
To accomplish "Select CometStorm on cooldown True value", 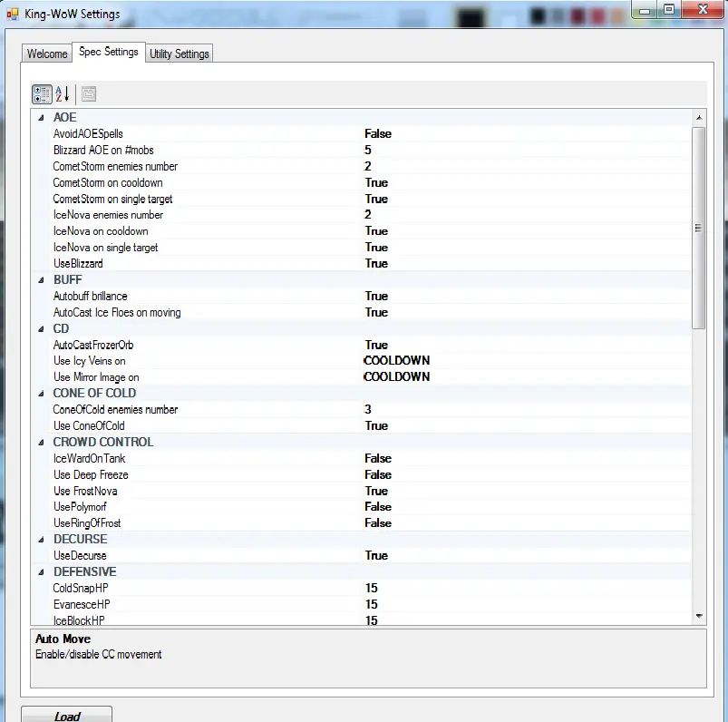I will tap(526, 182).
